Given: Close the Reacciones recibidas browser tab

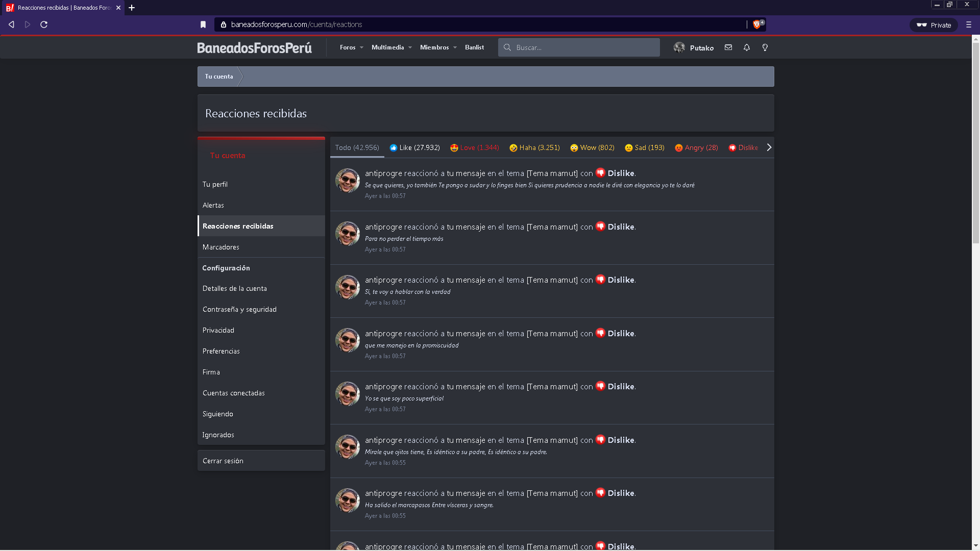Looking at the screenshot, I should [118, 8].
